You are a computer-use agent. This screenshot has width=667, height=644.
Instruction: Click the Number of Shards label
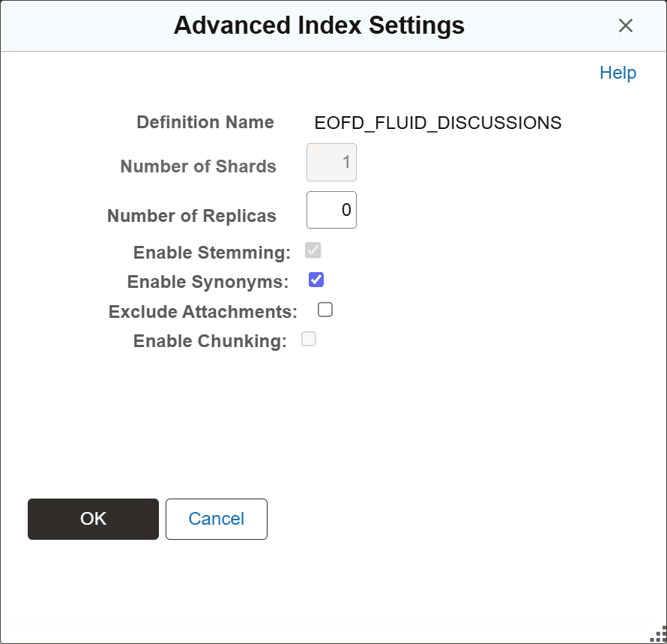(199, 166)
